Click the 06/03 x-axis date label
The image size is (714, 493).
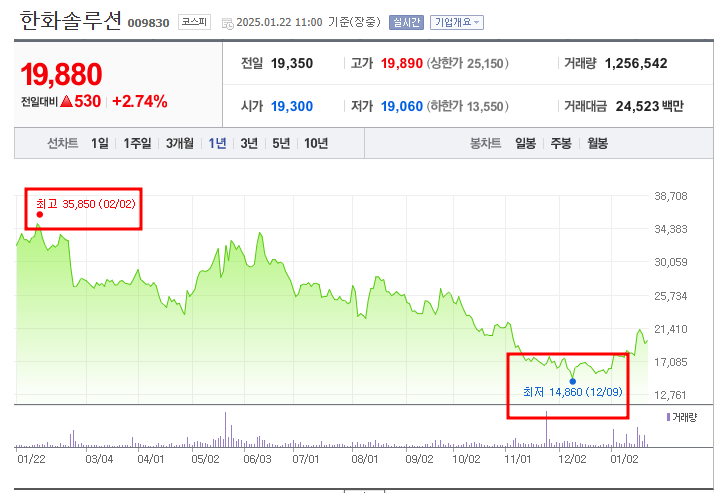click(257, 459)
